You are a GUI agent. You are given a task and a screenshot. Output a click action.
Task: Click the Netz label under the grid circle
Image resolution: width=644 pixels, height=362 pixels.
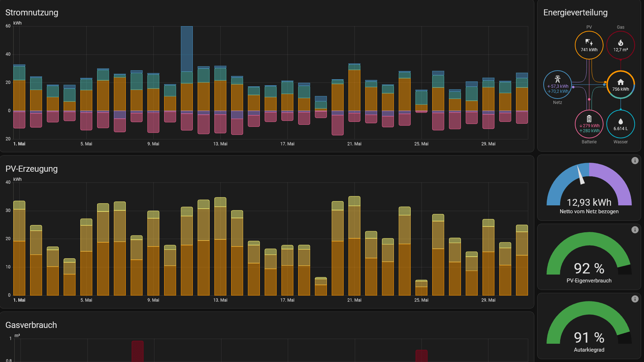[558, 103]
